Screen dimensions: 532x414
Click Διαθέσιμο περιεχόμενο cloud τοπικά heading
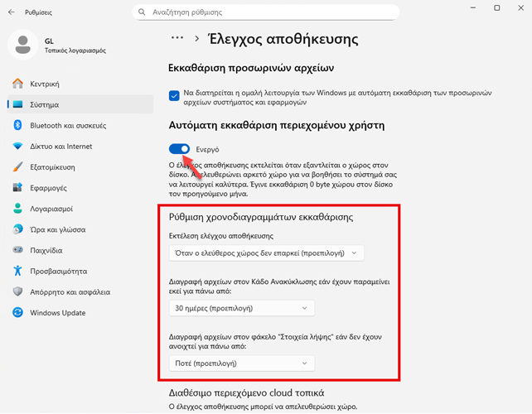point(246,392)
